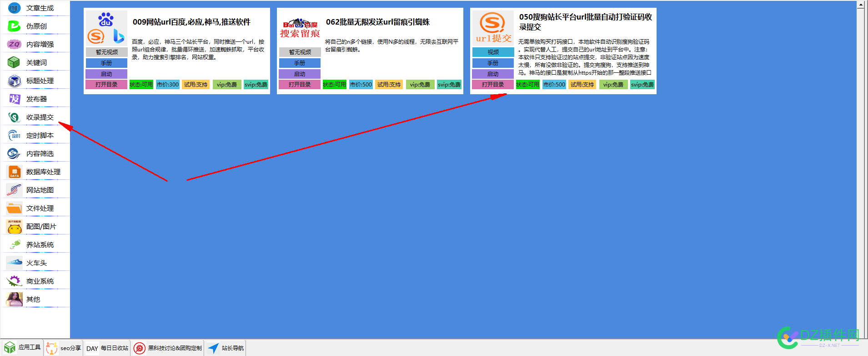Click 启动 on the 009网站url card
This screenshot has width=868, height=356.
coord(106,74)
